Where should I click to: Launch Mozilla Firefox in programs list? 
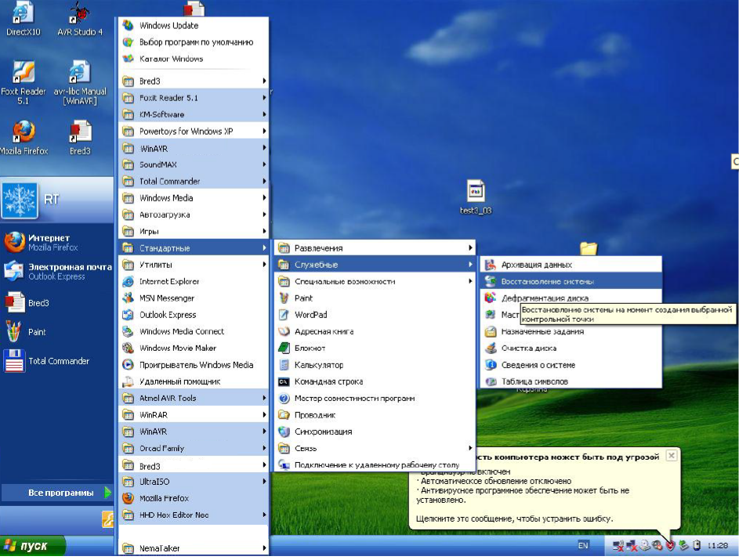(x=194, y=498)
